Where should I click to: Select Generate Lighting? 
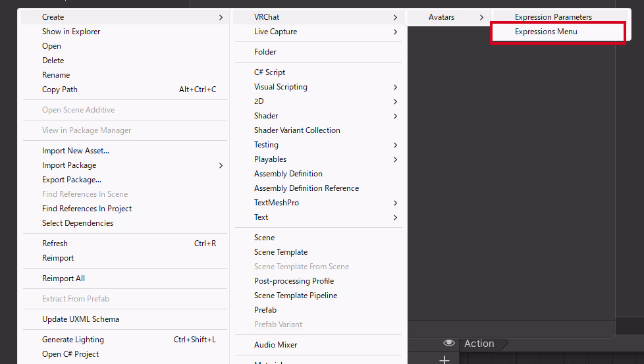[x=125, y=340]
